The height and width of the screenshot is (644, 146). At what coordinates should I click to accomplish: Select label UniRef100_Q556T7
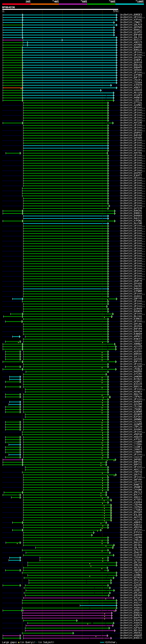(131, 610)
